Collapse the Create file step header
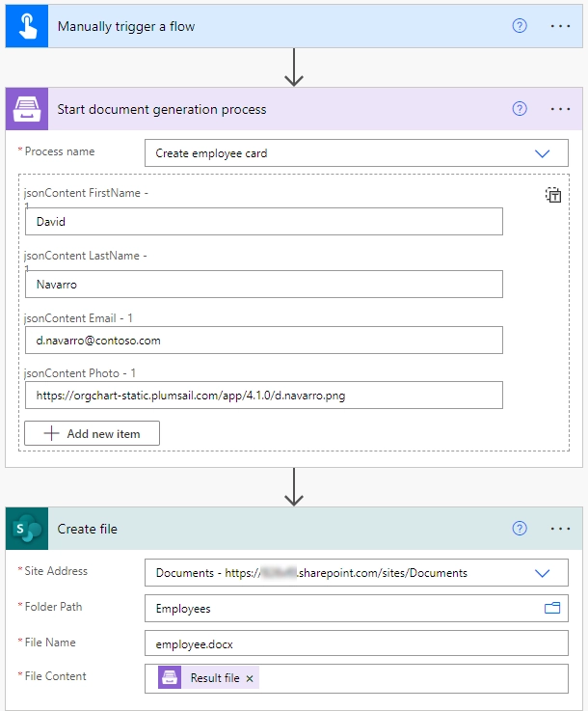Viewport: 588px width, 711px height. pyautogui.click(x=294, y=529)
